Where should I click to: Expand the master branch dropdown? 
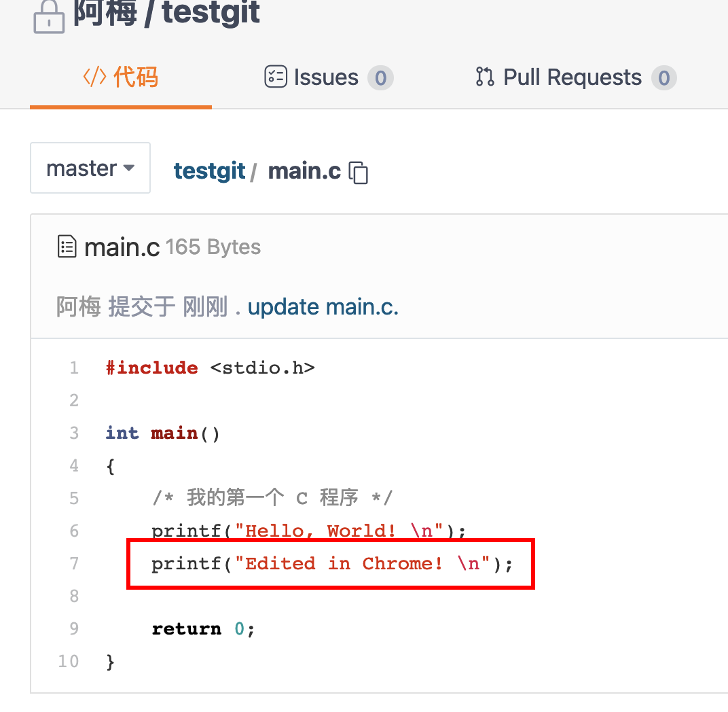click(x=90, y=168)
